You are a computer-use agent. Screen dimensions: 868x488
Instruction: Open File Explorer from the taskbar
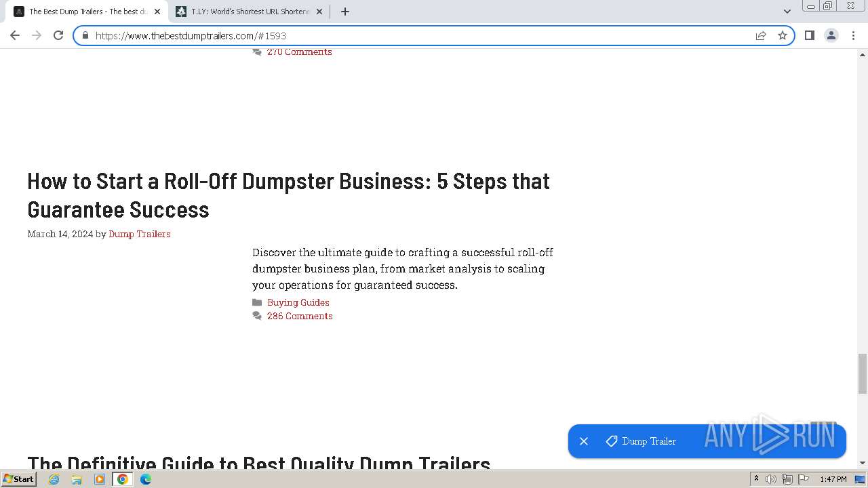coord(77,479)
